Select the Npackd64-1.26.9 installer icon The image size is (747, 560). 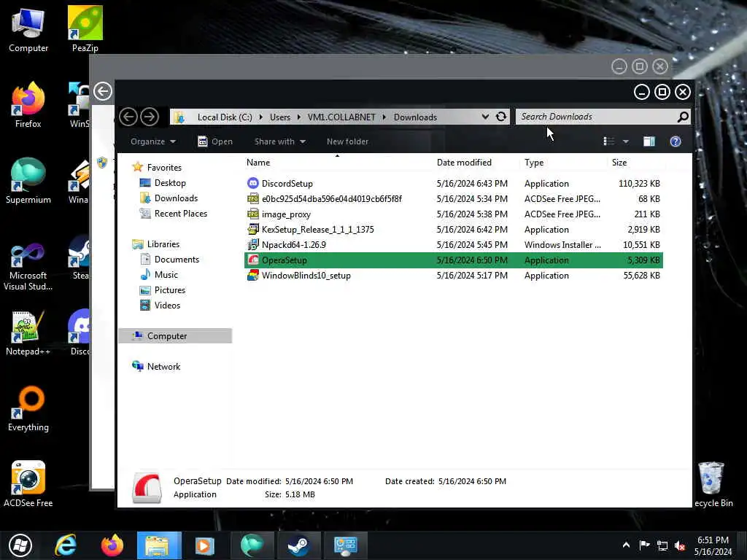253,245
